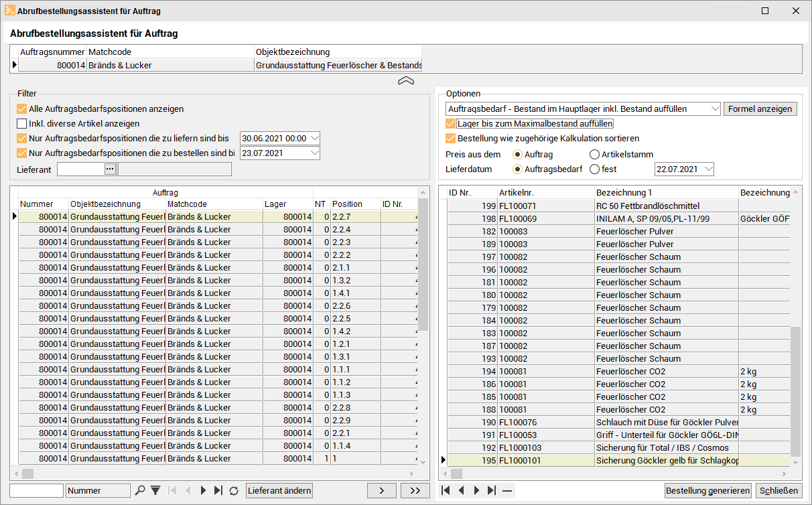Select left grid row with position 1.4.1
The width and height of the screenshot is (812, 505).
[218, 293]
